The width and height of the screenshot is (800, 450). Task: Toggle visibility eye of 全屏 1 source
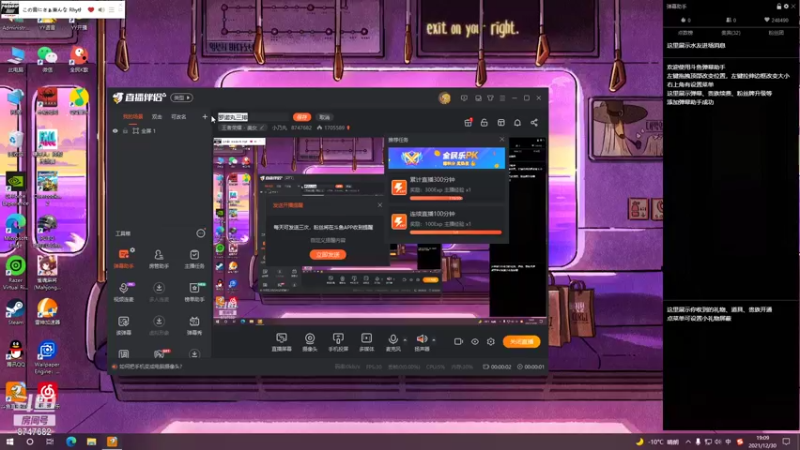115,131
